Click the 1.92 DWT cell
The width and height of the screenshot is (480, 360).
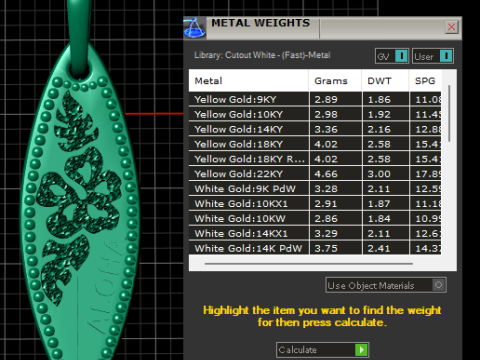[x=386, y=114]
